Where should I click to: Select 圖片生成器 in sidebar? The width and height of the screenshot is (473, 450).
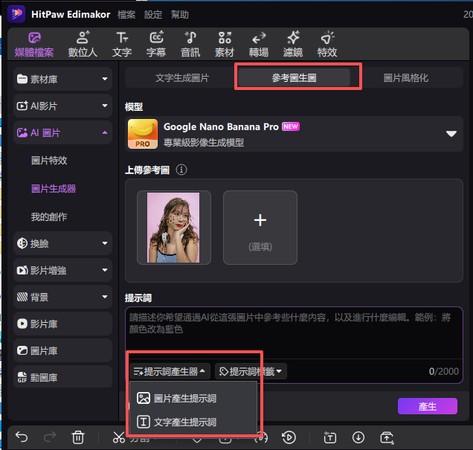[x=53, y=189]
